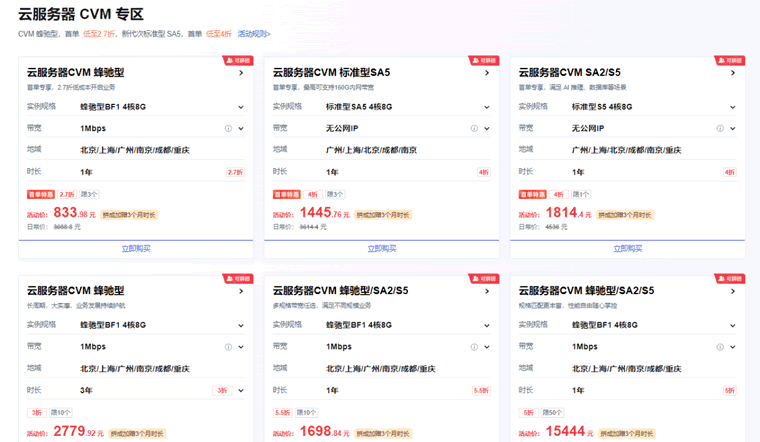Open the right-arrow on the 15444 元 card title
Image resolution: width=760 pixels, height=442 pixels.
(733, 291)
